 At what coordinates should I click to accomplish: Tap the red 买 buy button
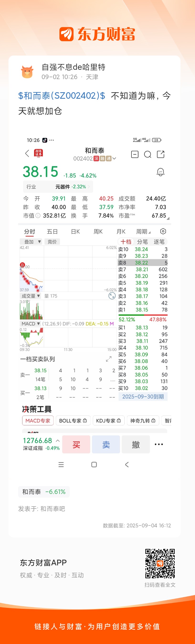pyautogui.click(x=76, y=444)
